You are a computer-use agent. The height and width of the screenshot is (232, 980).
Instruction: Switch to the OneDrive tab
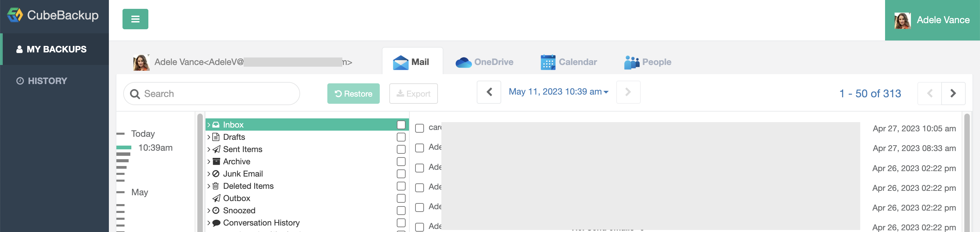[484, 62]
